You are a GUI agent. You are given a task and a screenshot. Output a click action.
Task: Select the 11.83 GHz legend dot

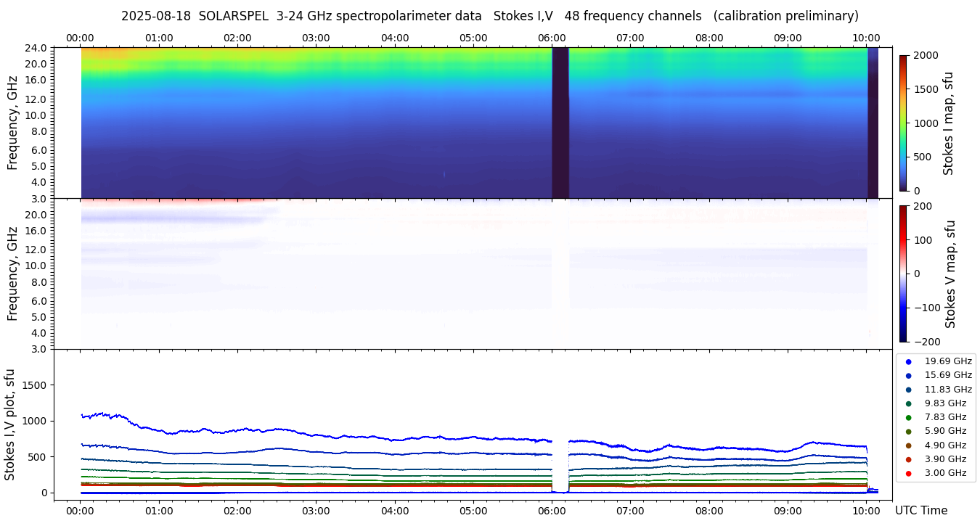pyautogui.click(x=908, y=390)
